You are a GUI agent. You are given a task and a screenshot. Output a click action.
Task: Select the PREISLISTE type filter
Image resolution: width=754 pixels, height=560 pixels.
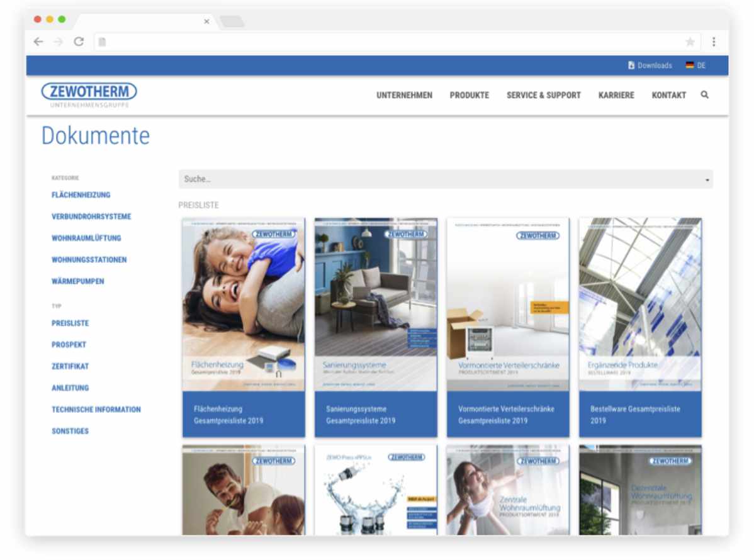(71, 323)
